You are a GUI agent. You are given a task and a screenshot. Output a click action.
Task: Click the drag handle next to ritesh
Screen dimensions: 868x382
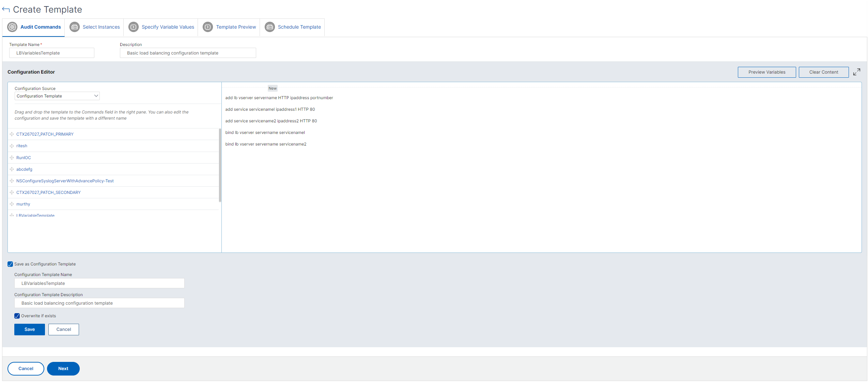click(12, 146)
